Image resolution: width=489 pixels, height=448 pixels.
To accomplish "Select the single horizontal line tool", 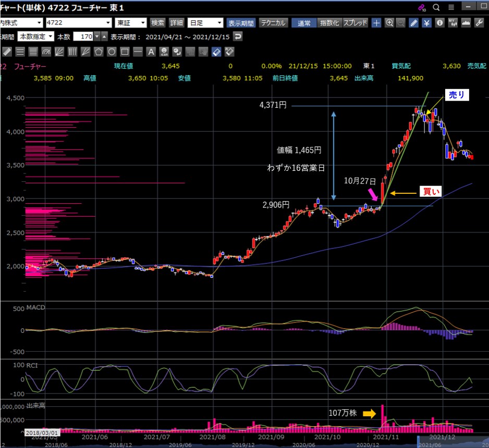I will 138,52.
